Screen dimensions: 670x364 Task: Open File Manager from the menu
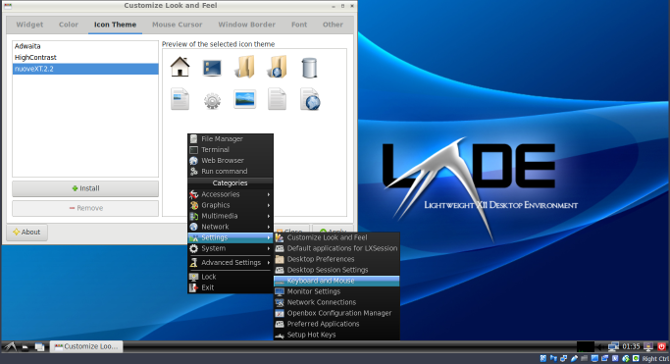coord(230,139)
